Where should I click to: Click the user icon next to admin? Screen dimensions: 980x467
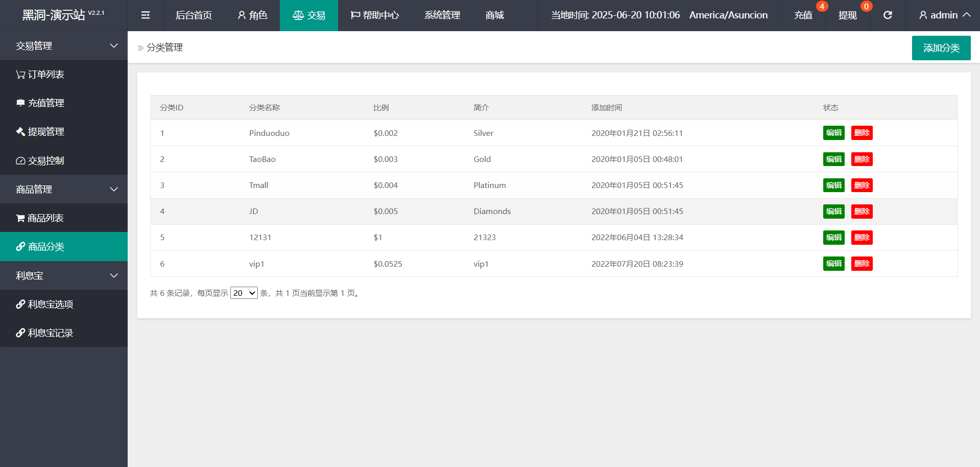click(923, 15)
